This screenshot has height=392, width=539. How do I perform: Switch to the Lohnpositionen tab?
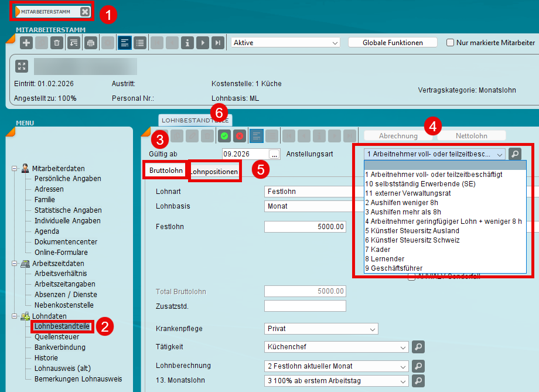(214, 172)
